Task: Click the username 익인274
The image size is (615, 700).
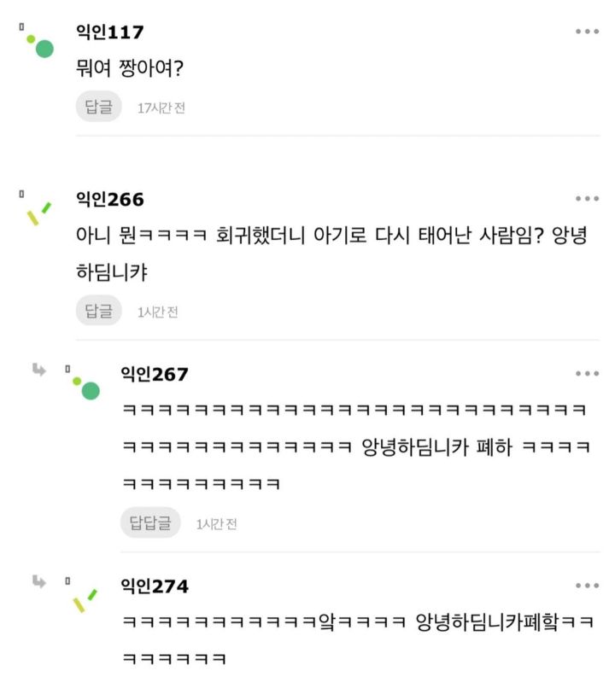Action: pyautogui.click(x=155, y=586)
